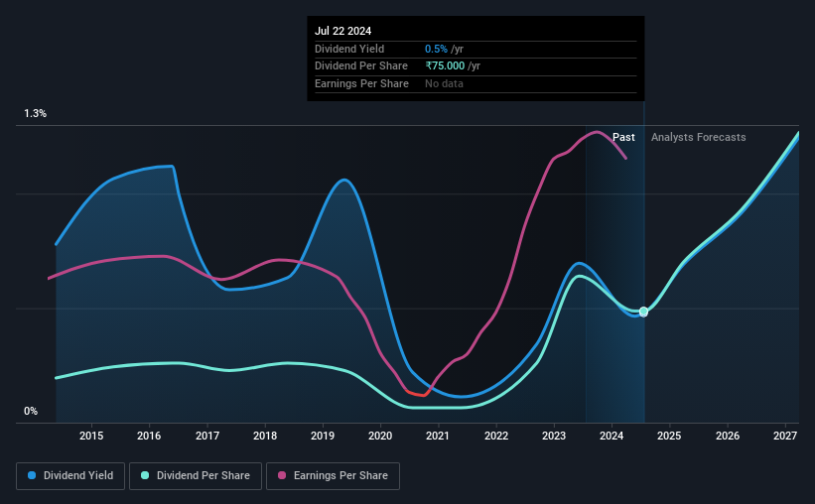815x504 pixels.
Task: Click the 2026 x-axis year label
Action: coord(728,436)
